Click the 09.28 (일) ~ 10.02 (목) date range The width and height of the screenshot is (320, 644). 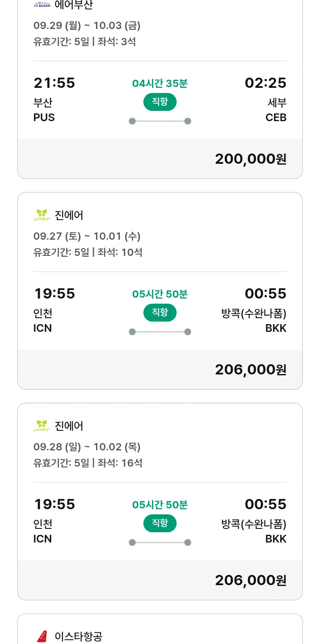[x=87, y=447]
